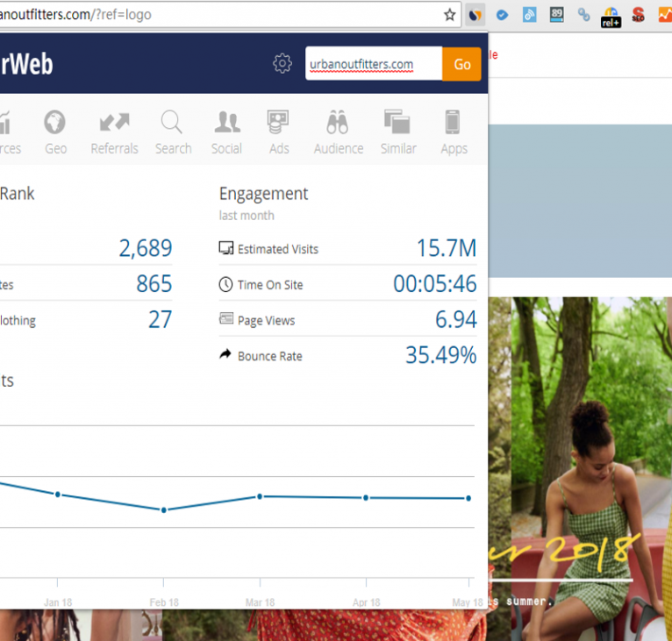
Task: Open the settings gear in SimilarWeb header
Action: pyautogui.click(x=282, y=63)
